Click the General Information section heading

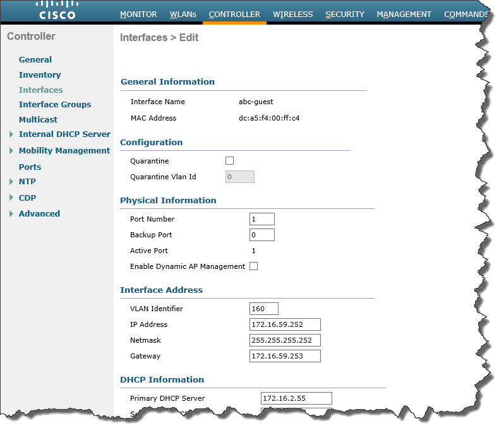coord(167,81)
